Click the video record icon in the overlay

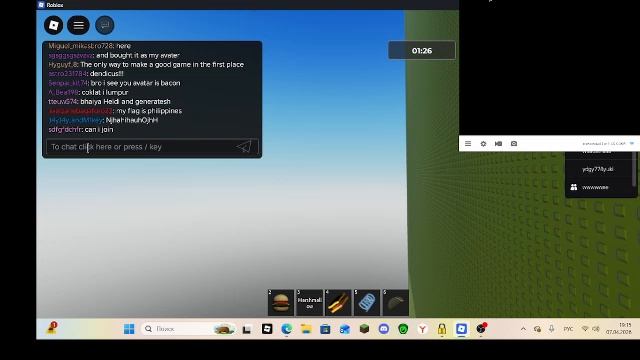pos(498,144)
